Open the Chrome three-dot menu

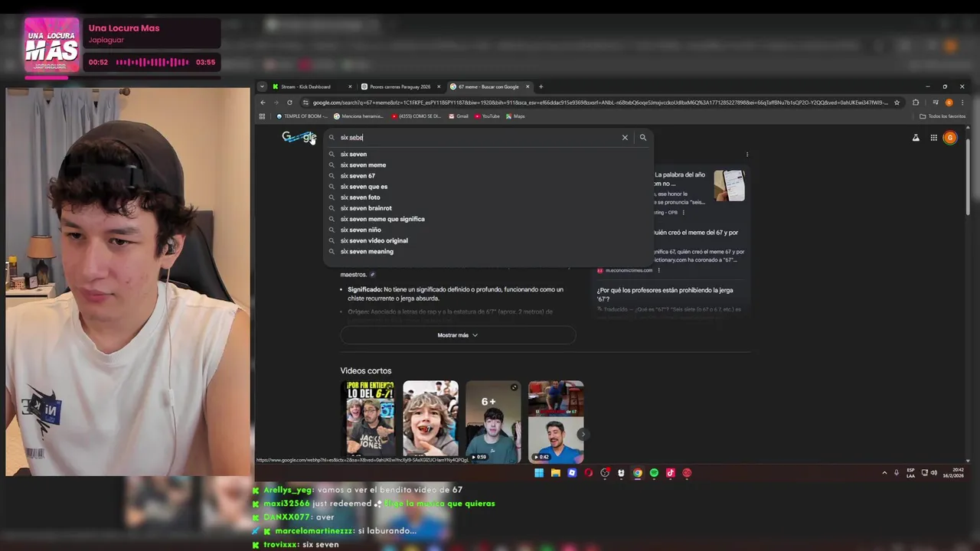pyautogui.click(x=962, y=103)
